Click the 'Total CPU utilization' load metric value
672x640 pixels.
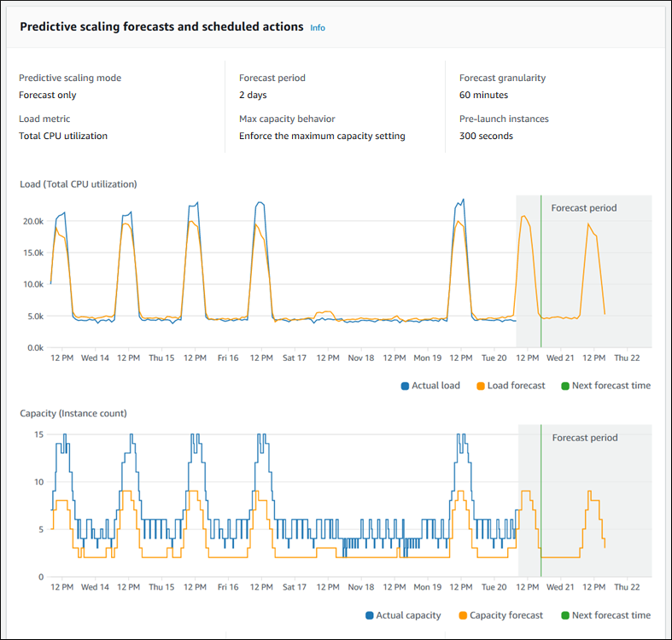click(63, 136)
